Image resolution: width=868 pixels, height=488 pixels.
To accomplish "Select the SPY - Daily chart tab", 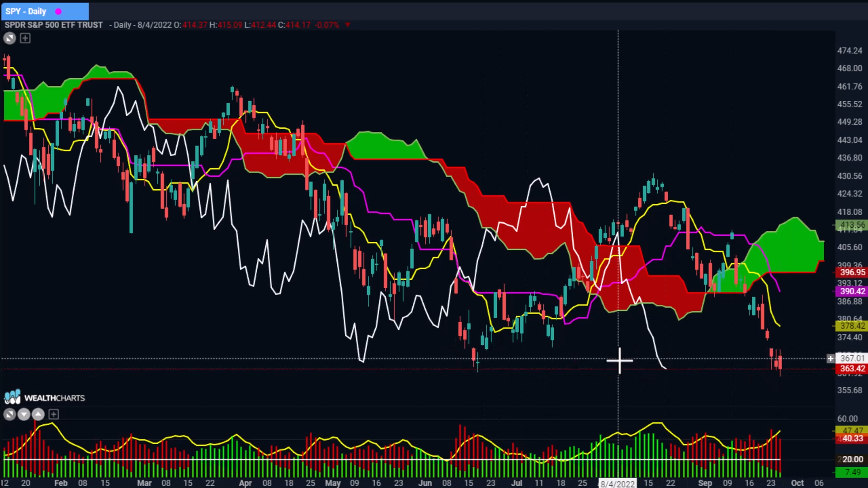I will [45, 11].
